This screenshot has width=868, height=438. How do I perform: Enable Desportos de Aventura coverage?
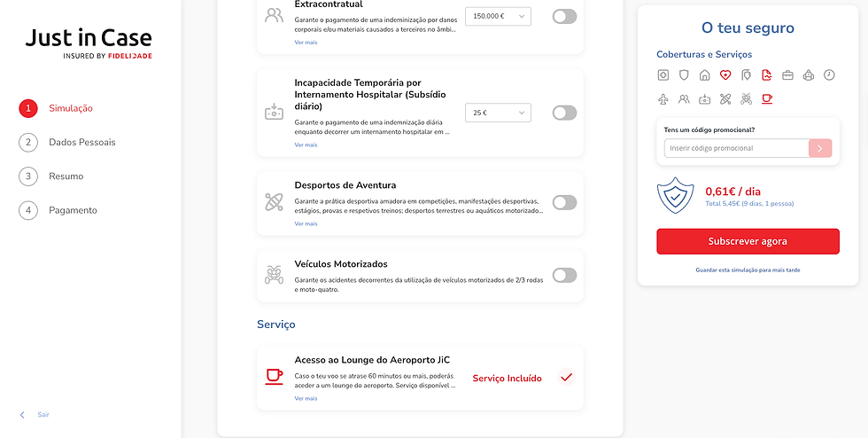tap(564, 202)
